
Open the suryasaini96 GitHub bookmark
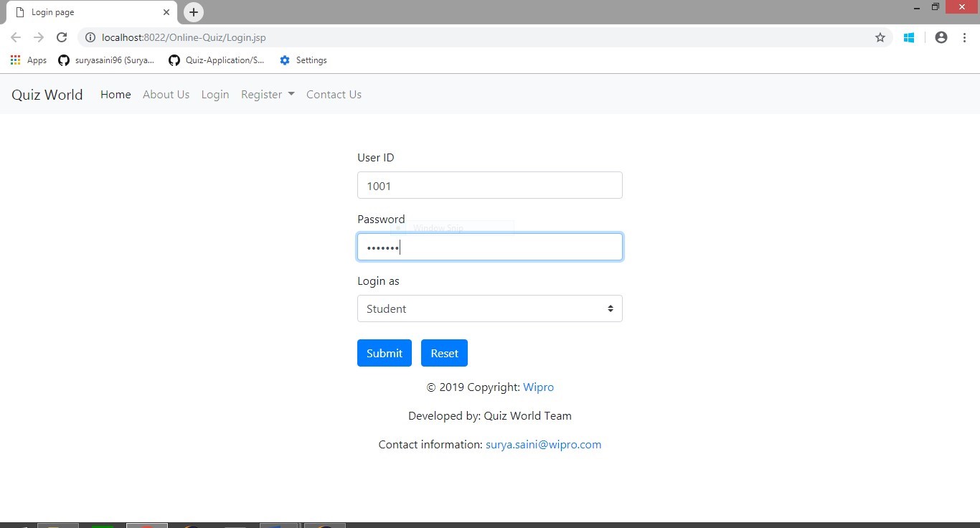point(106,60)
